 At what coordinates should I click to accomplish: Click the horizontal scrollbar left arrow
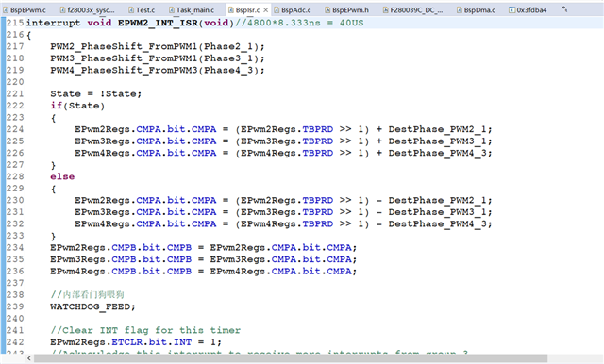click(x=29, y=358)
